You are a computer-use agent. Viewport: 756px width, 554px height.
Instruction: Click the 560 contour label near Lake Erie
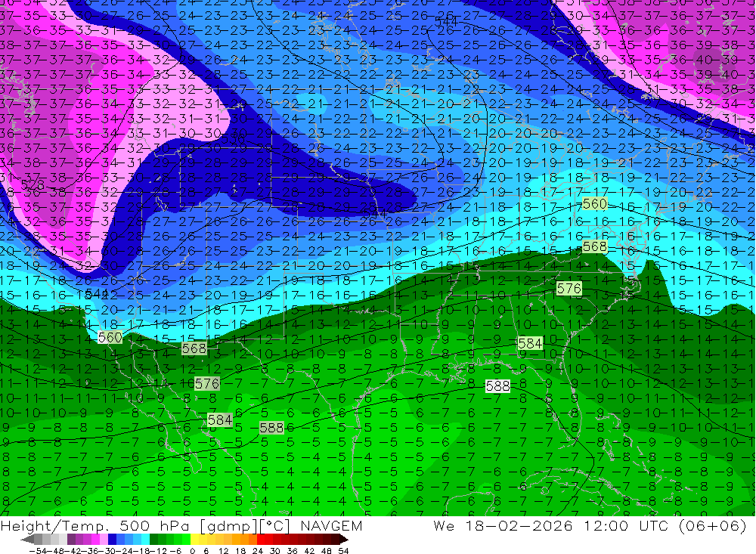[594, 204]
